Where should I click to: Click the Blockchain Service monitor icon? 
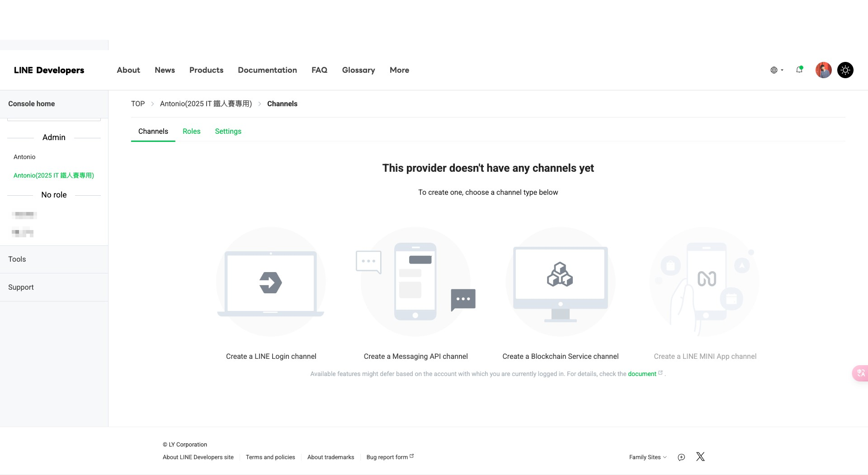[x=560, y=282]
